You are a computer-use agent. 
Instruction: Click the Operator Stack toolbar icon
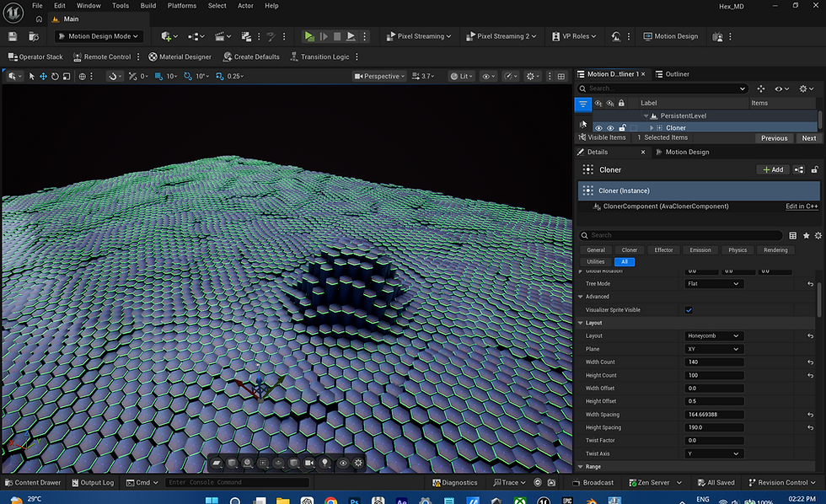point(13,56)
